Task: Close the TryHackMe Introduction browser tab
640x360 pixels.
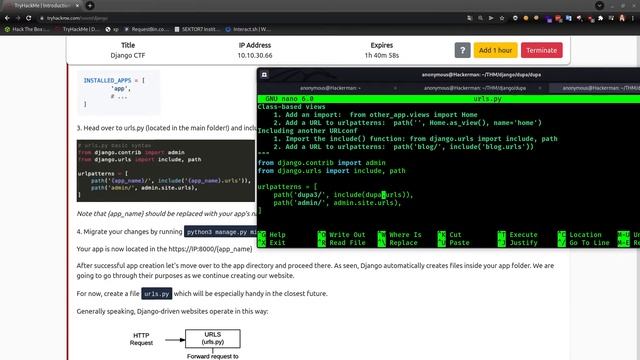Action: click(78, 6)
